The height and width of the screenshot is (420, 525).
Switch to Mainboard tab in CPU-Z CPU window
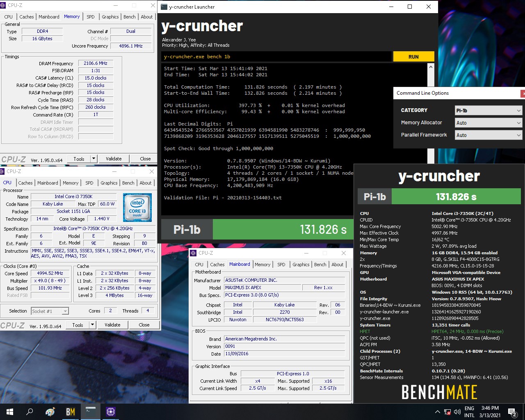click(48, 183)
